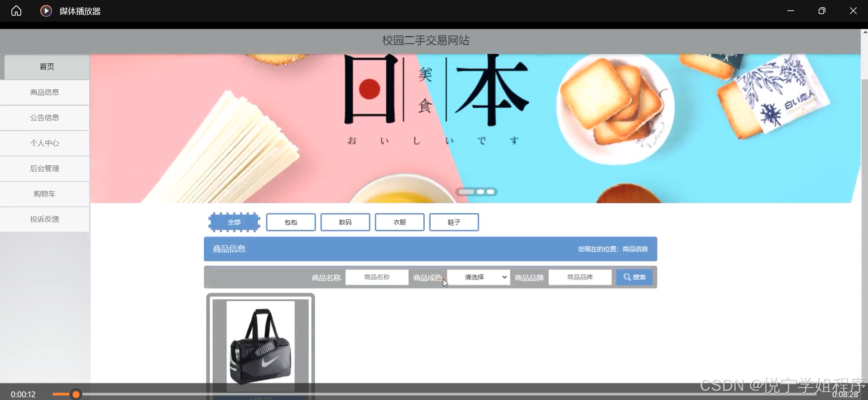Open 商品信息 in the sidebar
The width and height of the screenshot is (868, 400).
[x=44, y=92]
